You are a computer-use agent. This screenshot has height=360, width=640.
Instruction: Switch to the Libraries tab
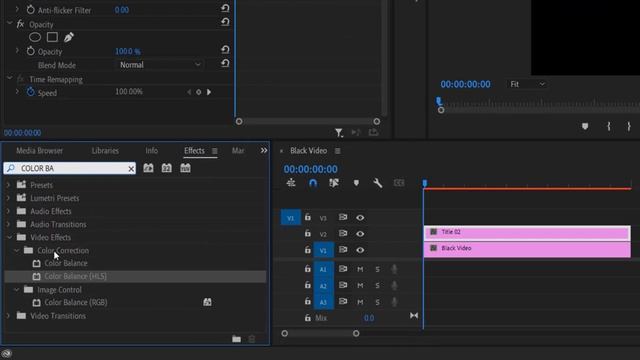click(105, 151)
